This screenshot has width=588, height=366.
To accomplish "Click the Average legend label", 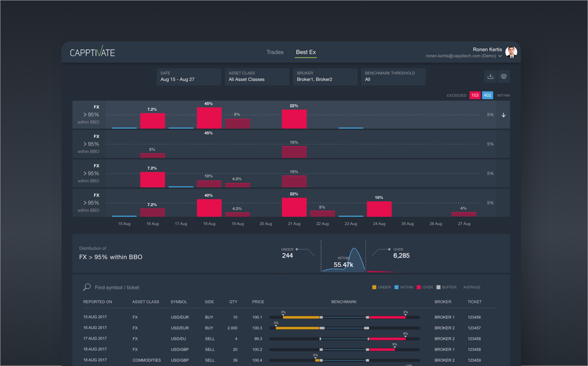I will (472, 287).
